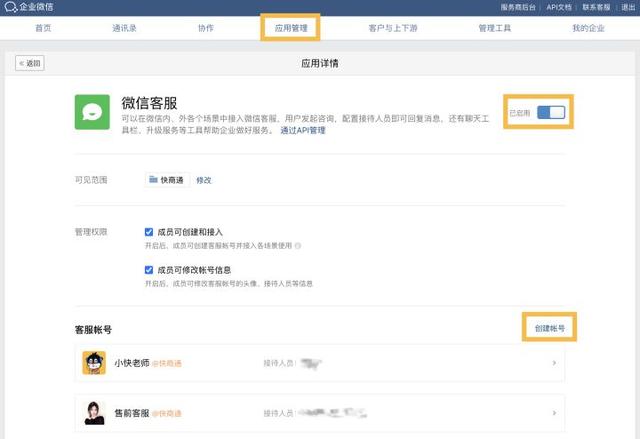Click the 返回 back button
This screenshot has width=640, height=439.
[x=30, y=63]
